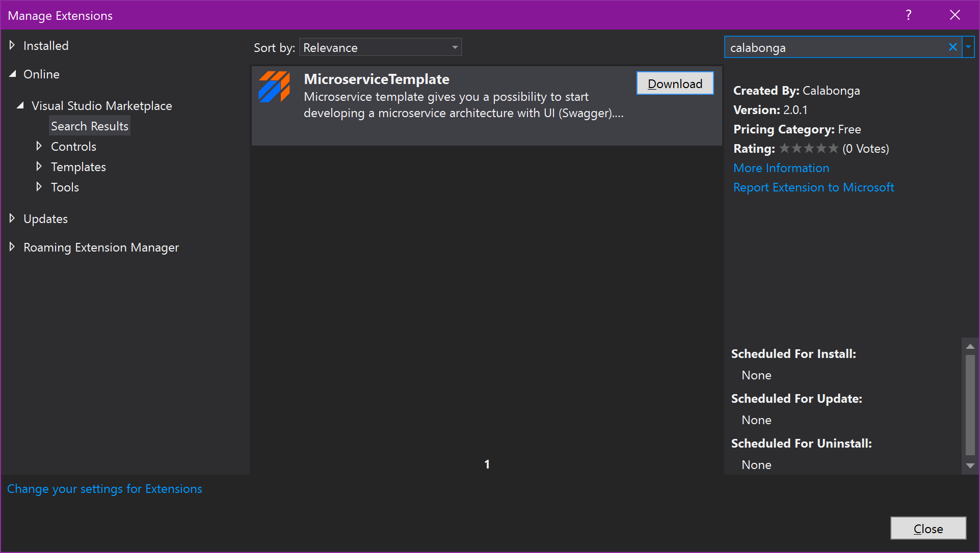This screenshot has width=980, height=553.
Task: Expand the Templates subcategory
Action: [39, 167]
